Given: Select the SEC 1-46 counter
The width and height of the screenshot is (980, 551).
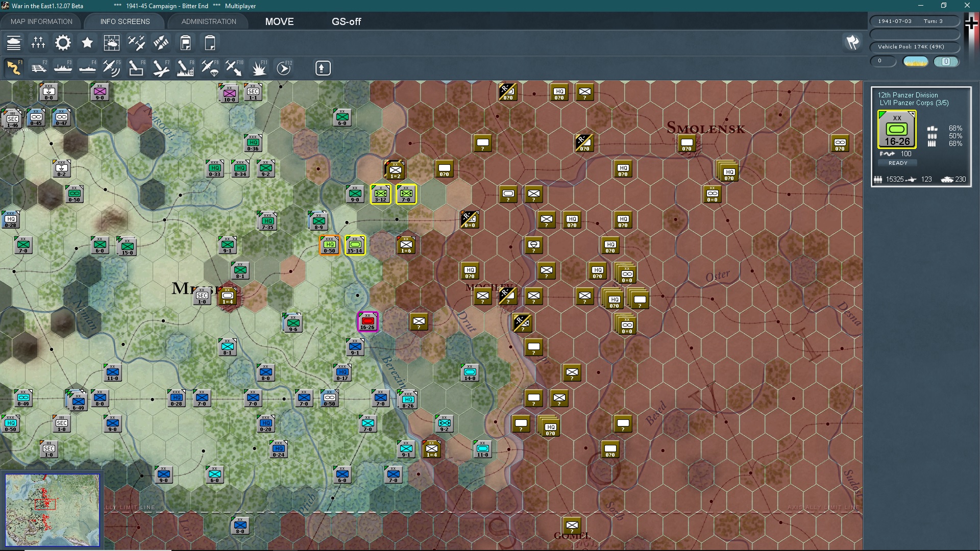Looking at the screenshot, I should click(x=13, y=119).
